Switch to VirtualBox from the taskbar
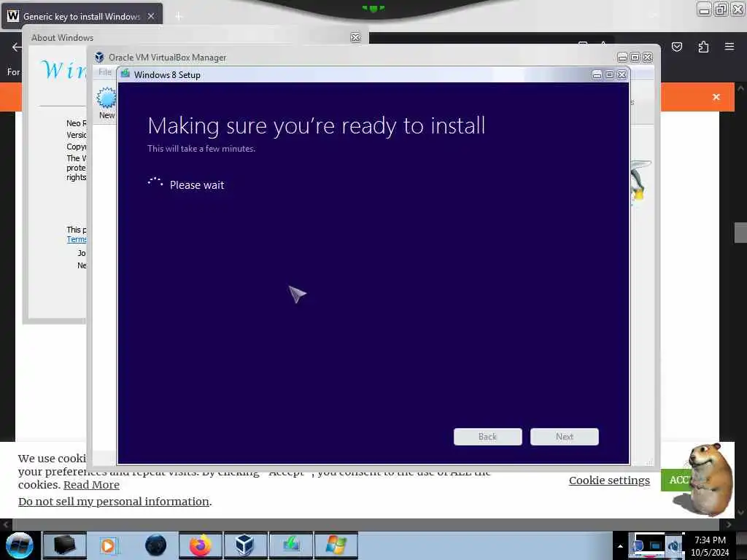Viewport: 747px width, 560px height. coord(245,545)
